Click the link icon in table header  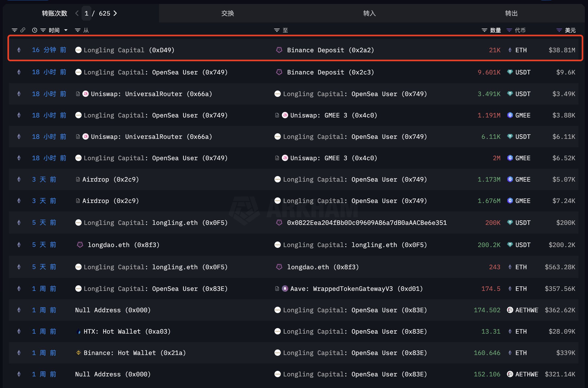pyautogui.click(x=23, y=30)
